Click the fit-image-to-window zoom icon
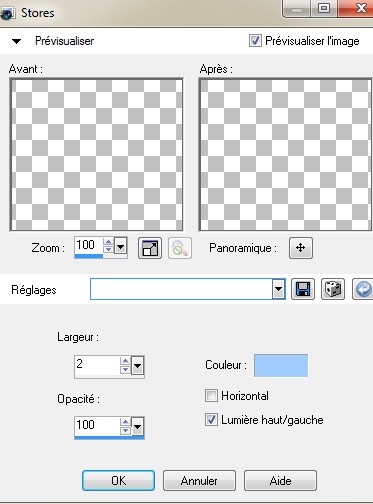 pos(150,248)
